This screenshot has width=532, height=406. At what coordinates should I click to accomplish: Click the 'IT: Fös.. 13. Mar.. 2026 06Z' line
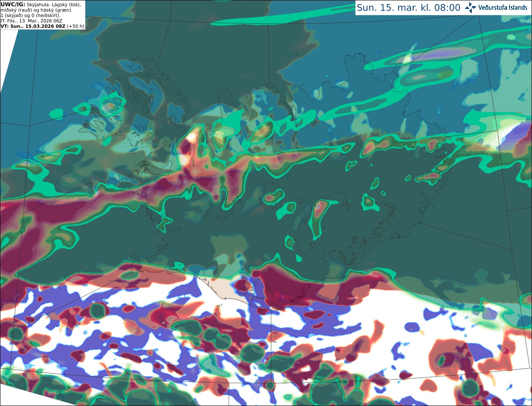(31, 20)
